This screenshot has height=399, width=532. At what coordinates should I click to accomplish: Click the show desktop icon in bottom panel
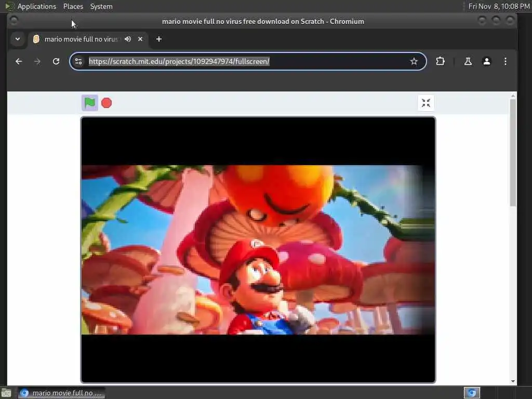(x=6, y=393)
